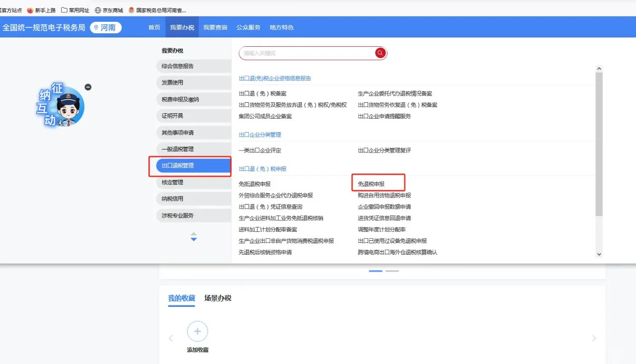Click the 添加收藏 plus icon

pos(197,331)
